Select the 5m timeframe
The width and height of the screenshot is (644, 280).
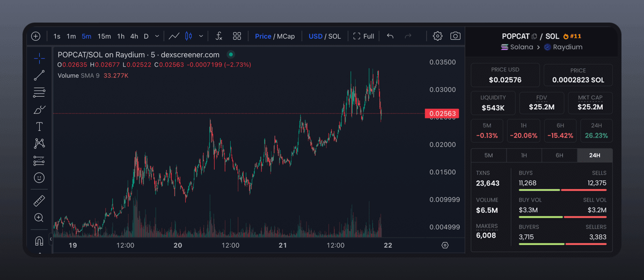(86, 36)
